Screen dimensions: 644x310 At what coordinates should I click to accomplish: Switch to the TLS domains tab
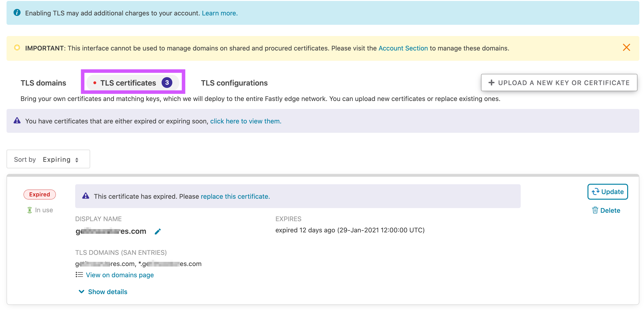point(43,83)
